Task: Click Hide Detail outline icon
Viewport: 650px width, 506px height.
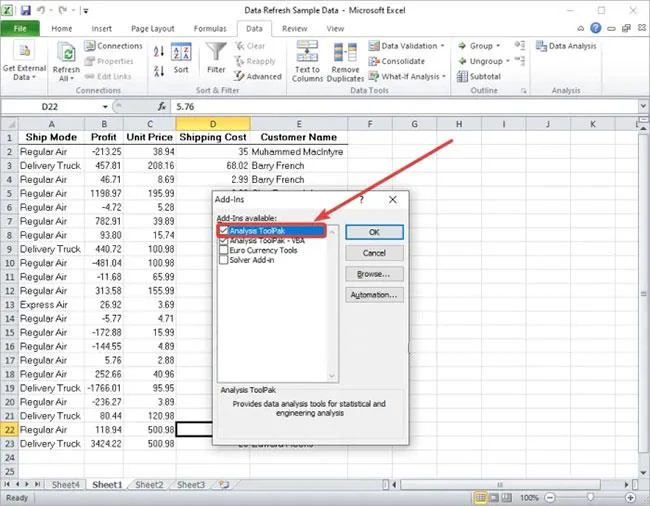Action: coord(519,61)
